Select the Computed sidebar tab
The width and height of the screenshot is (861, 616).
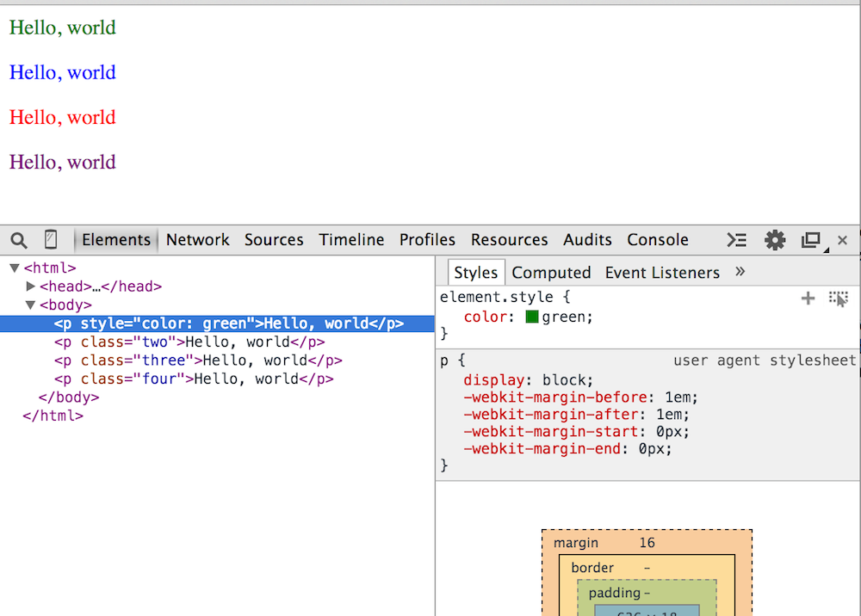551,272
